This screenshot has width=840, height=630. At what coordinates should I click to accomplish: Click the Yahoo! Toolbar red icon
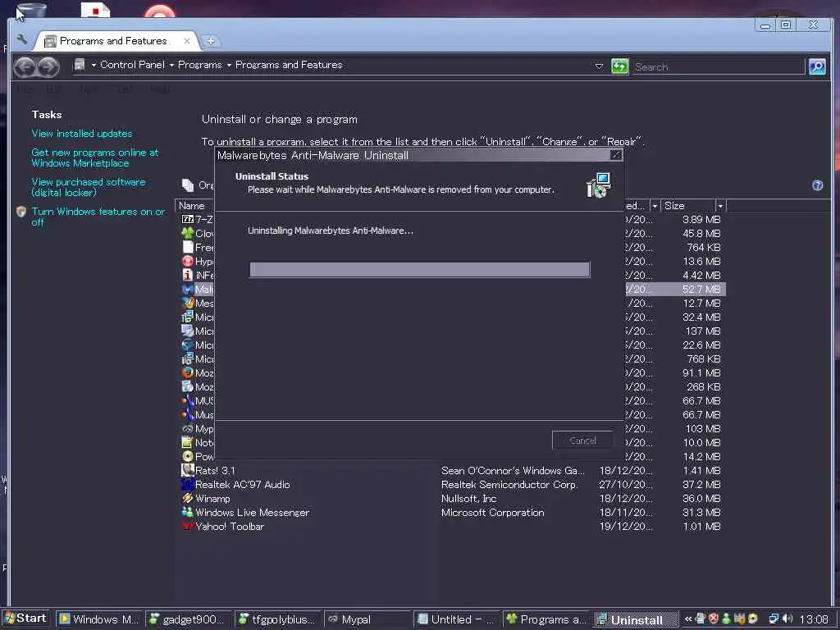point(188,526)
